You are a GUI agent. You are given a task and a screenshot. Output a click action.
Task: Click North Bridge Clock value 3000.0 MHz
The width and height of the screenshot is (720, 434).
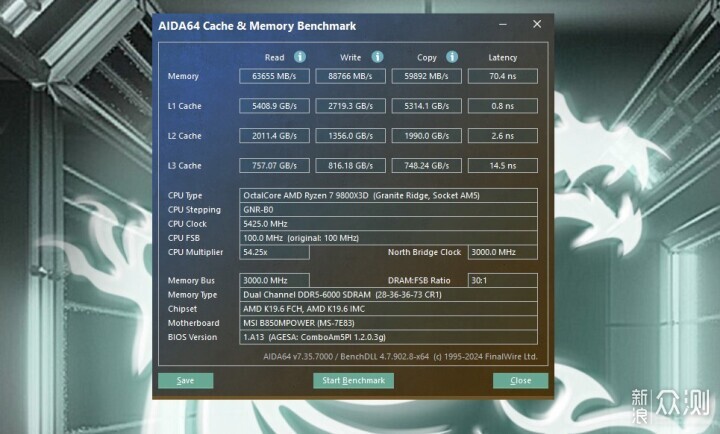point(503,252)
